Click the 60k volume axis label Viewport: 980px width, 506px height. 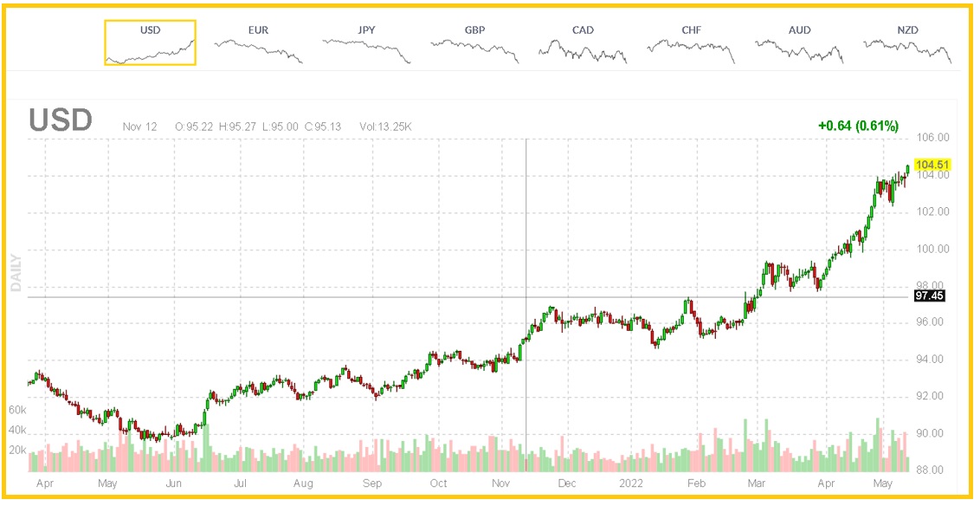(x=17, y=409)
